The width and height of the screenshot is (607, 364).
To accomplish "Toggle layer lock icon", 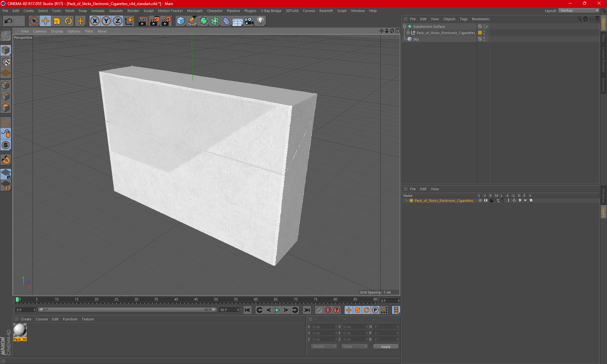I will [x=502, y=200].
